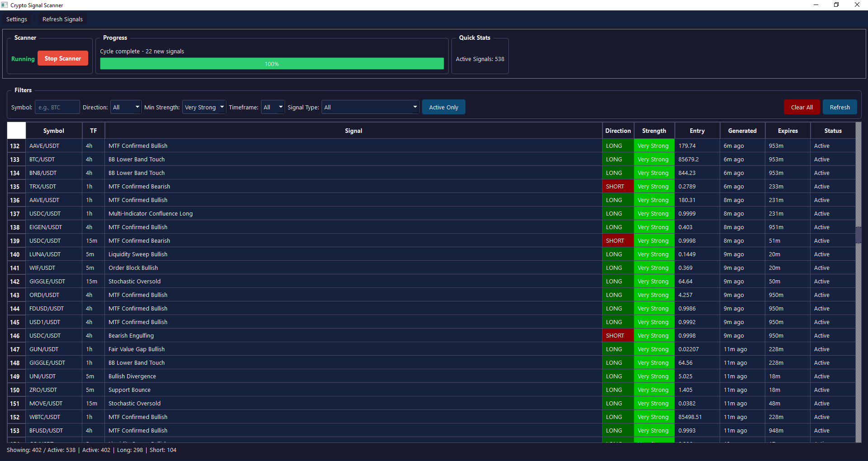Click the Refresh button in the Filters section
The height and width of the screenshot is (461, 868).
click(x=840, y=107)
